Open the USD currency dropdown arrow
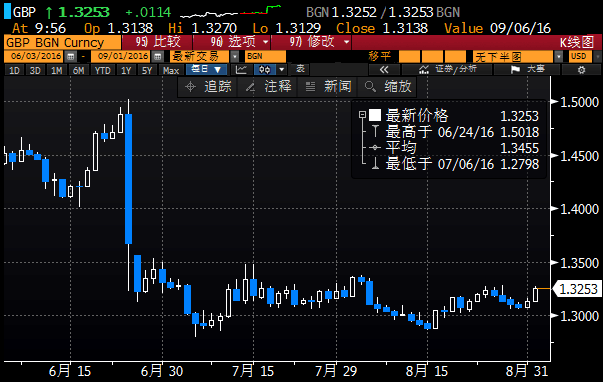The image size is (603, 382). (597, 57)
